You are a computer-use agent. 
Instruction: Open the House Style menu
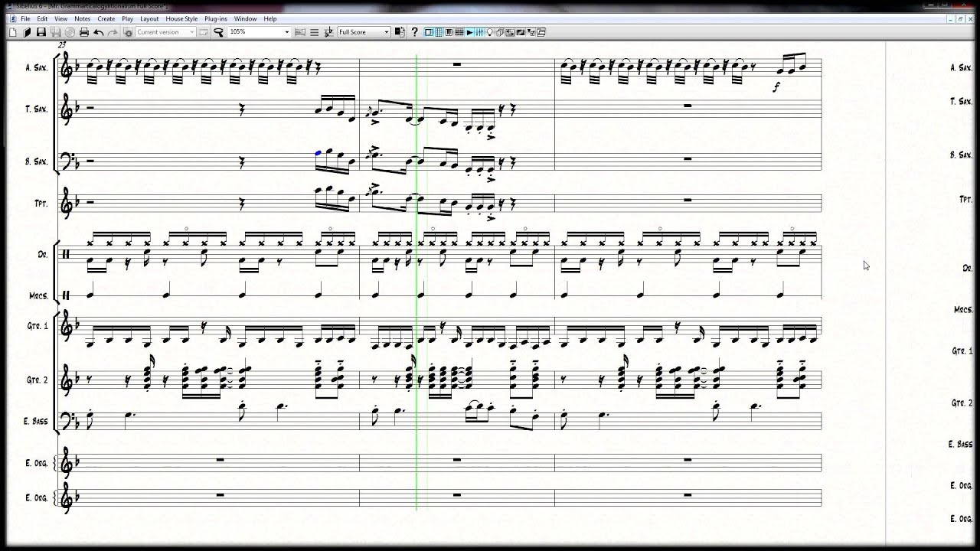tap(181, 18)
